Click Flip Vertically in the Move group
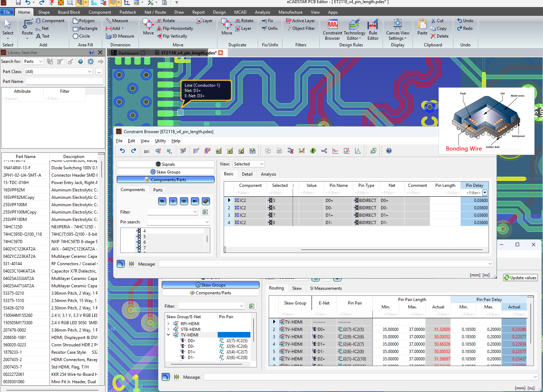543x392 pixels. click(x=172, y=36)
